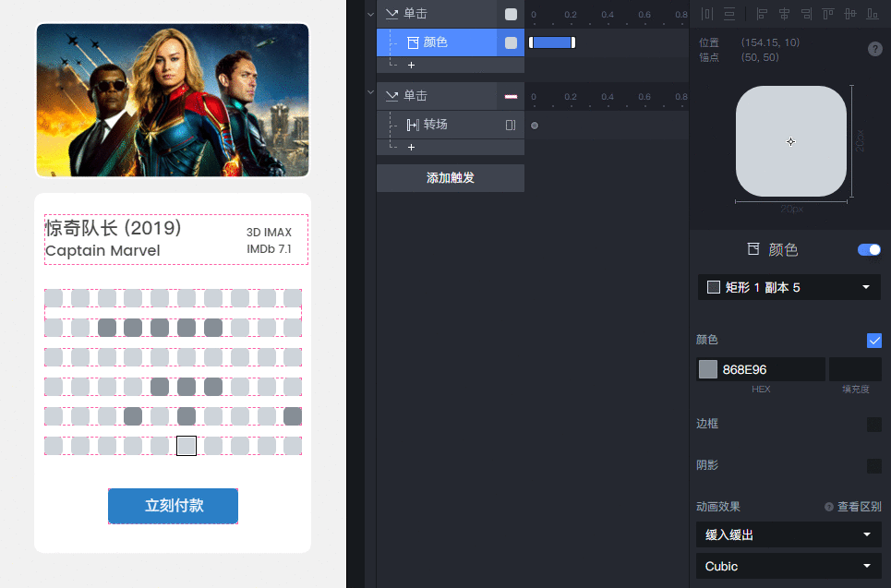Select the 转场 transition row
The width and height of the screenshot is (891, 588).
coord(451,125)
